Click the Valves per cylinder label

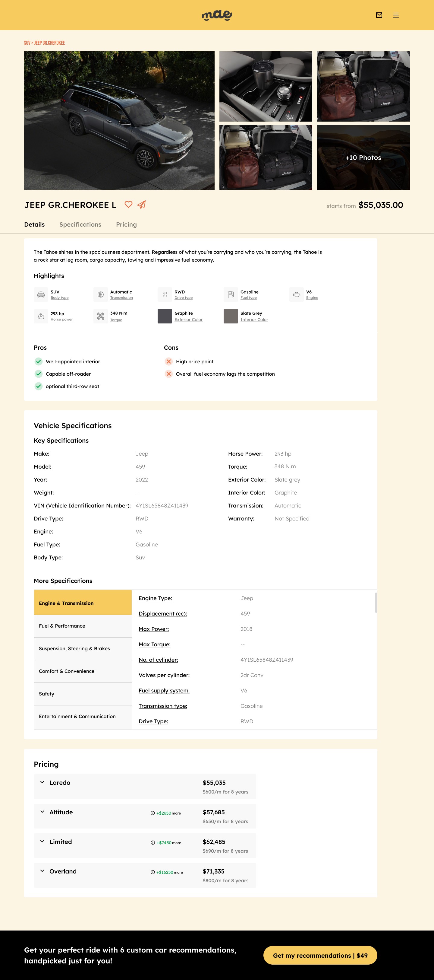[164, 675]
